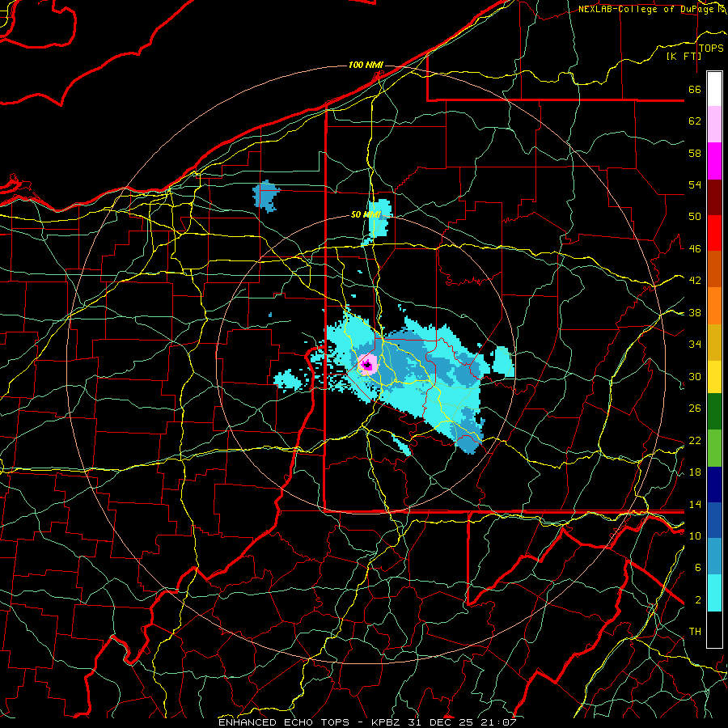Click the legend value 38
Image resolution: width=728 pixels, height=728 pixels.
tap(695, 313)
